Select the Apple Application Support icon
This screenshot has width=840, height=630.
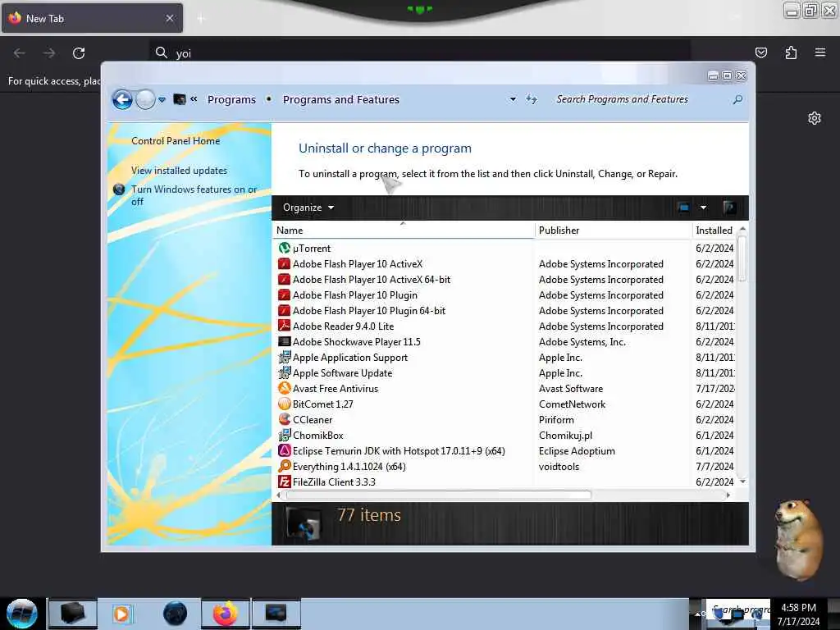pos(285,357)
